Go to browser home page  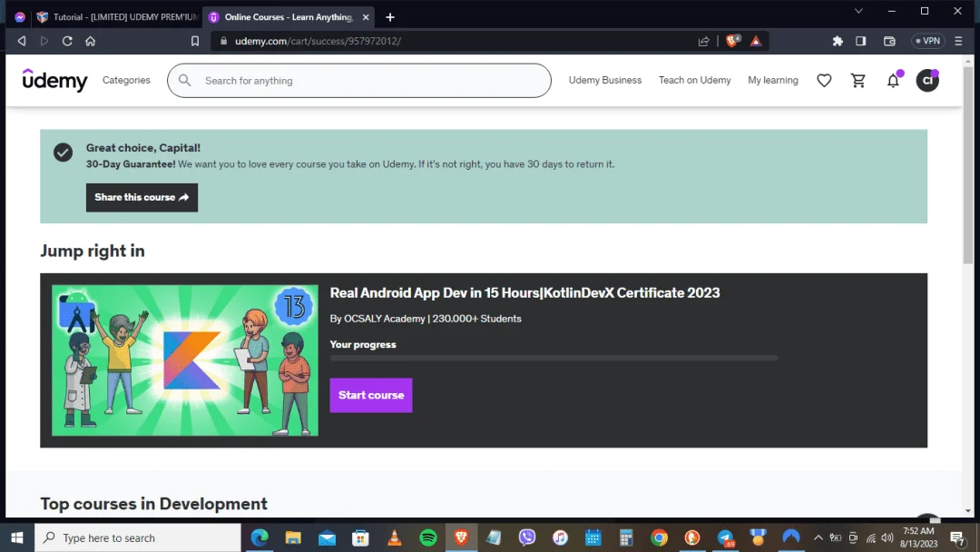[91, 41]
